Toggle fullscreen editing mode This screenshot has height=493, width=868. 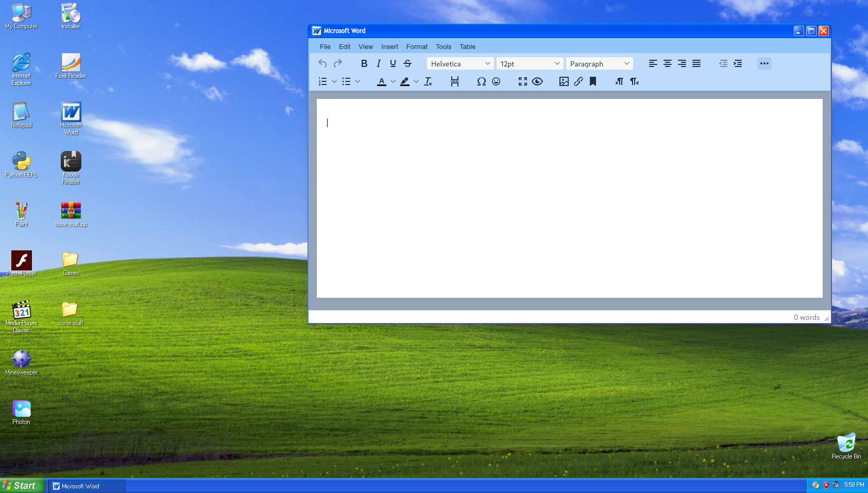(x=523, y=81)
